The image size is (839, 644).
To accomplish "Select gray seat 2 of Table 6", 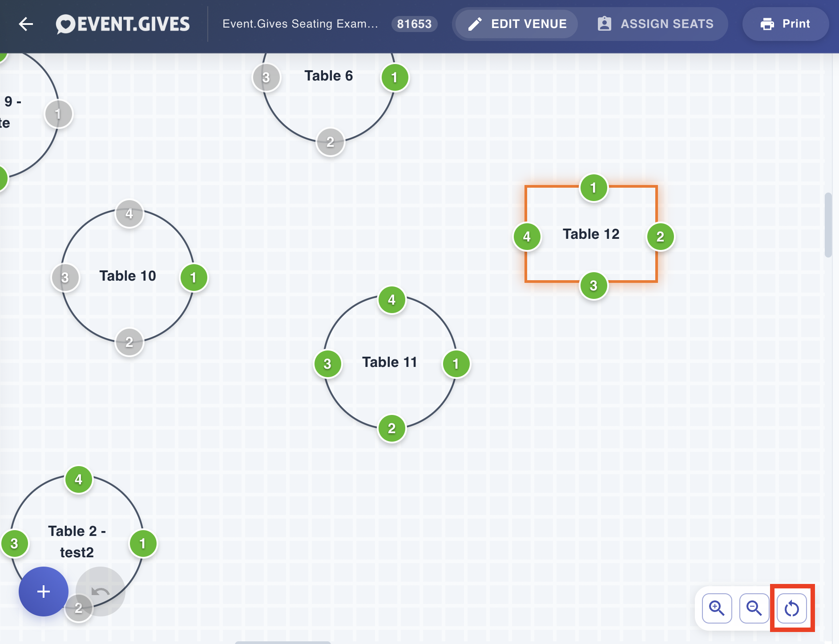I will pos(330,142).
